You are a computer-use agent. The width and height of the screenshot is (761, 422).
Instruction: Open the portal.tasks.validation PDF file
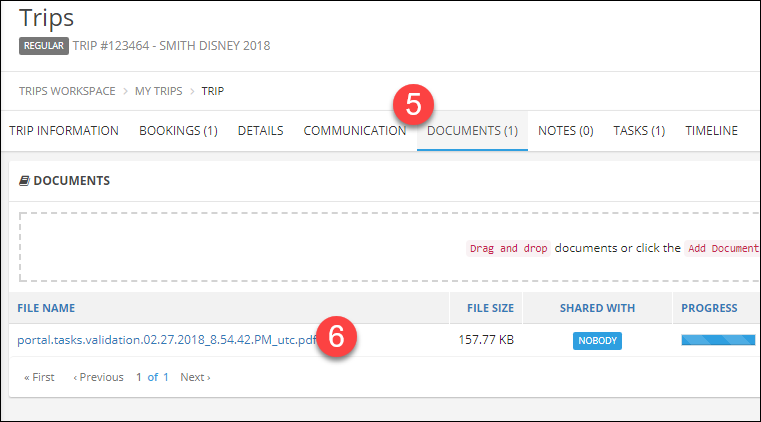166,340
